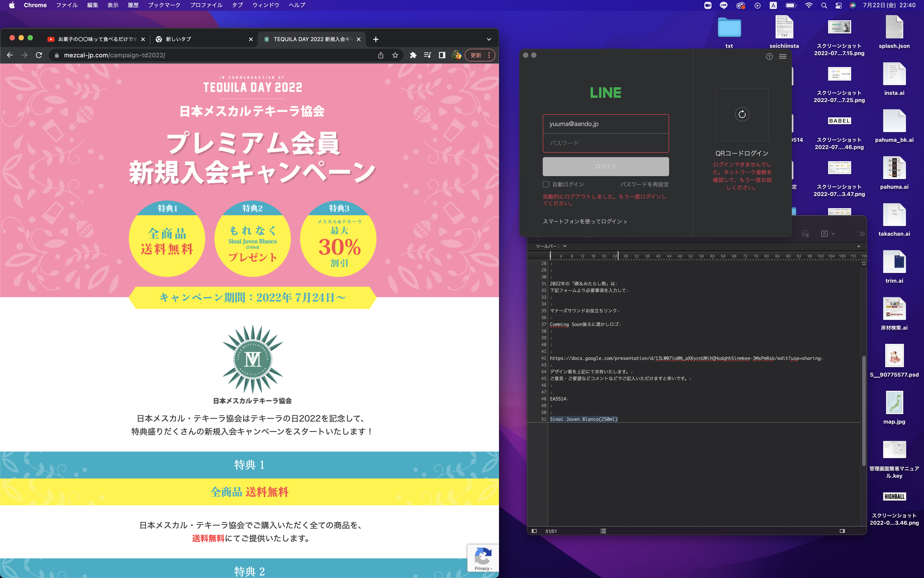Select 管理画面簡易マニュアル.key on desktop
Image resolution: width=924 pixels, height=578 pixels.
(x=894, y=460)
